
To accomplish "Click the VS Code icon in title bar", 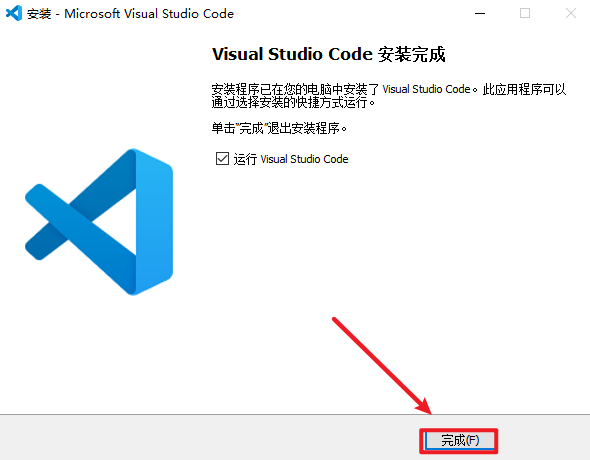I will [14, 14].
